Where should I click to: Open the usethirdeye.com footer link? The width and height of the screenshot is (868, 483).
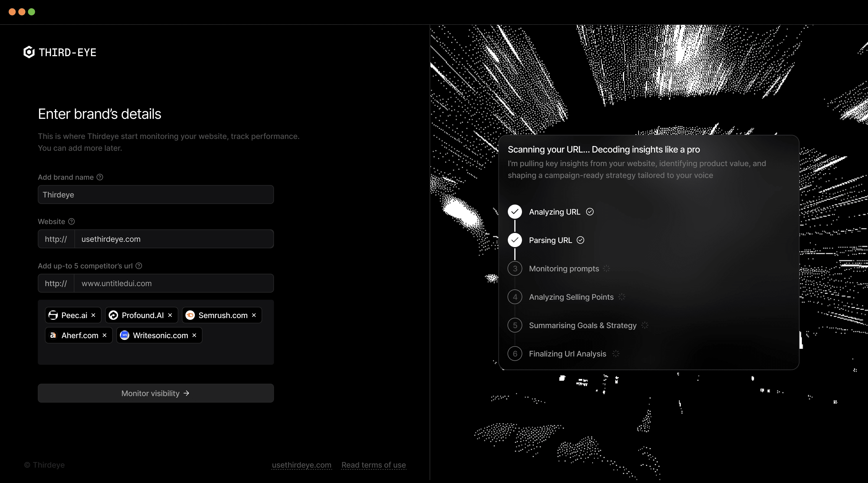(x=301, y=465)
